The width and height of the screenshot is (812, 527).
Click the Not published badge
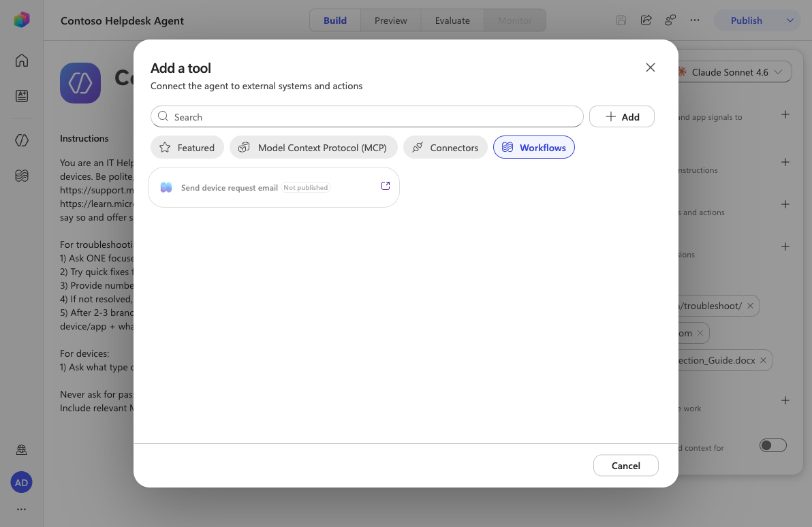click(x=306, y=187)
